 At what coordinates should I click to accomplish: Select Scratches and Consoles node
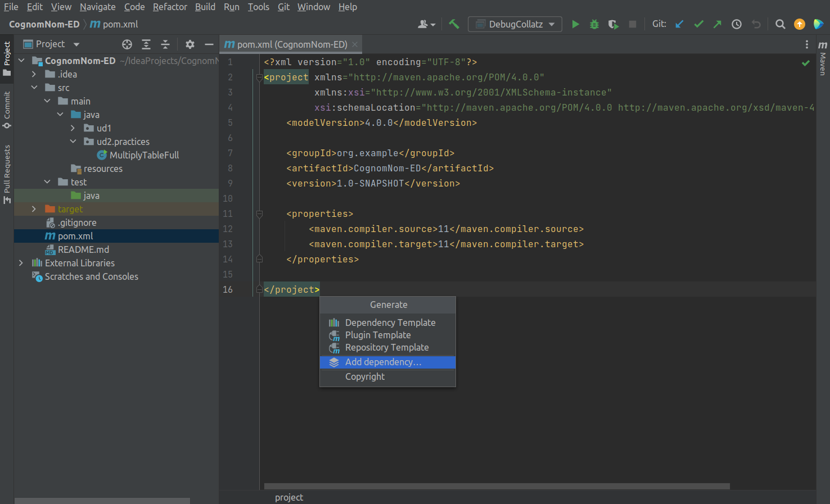pyautogui.click(x=91, y=276)
